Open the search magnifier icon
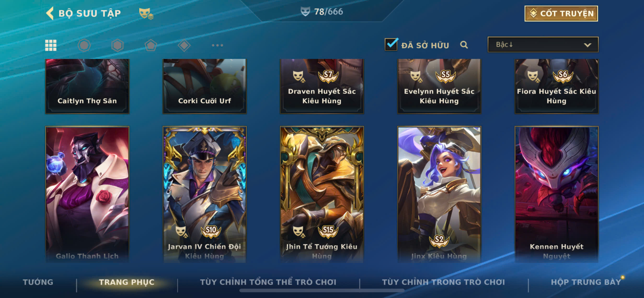 click(464, 45)
